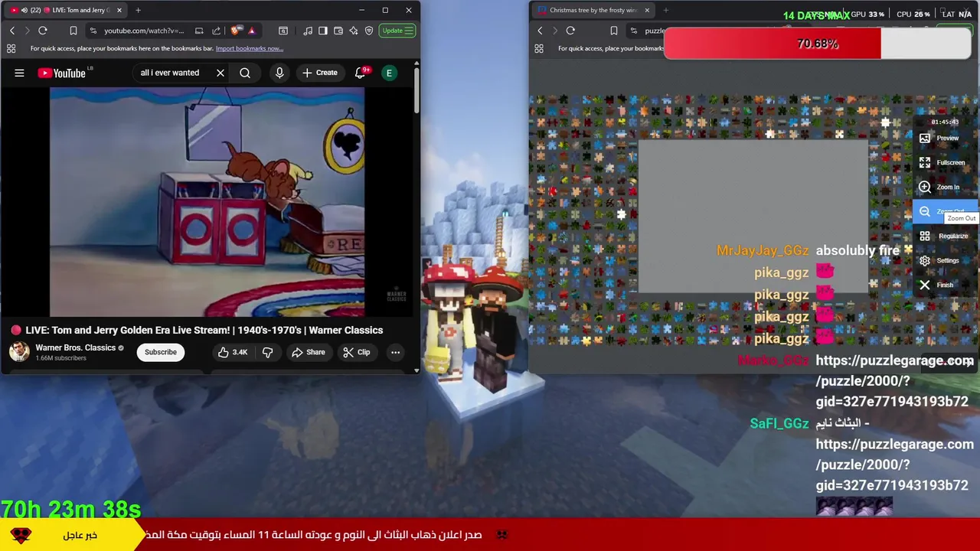Open the Leo AI sparkle icon
Image resolution: width=980 pixels, height=551 pixels.
[x=353, y=31]
